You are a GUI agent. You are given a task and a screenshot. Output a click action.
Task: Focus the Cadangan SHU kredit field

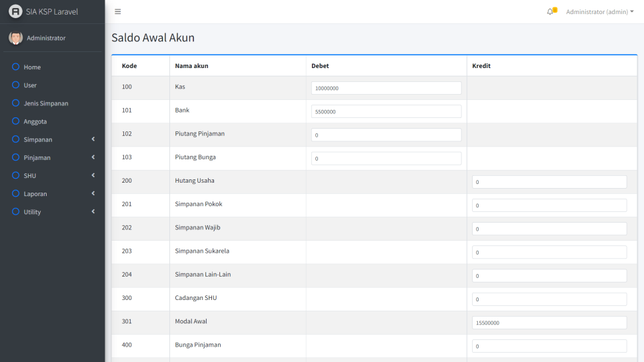[x=549, y=299]
